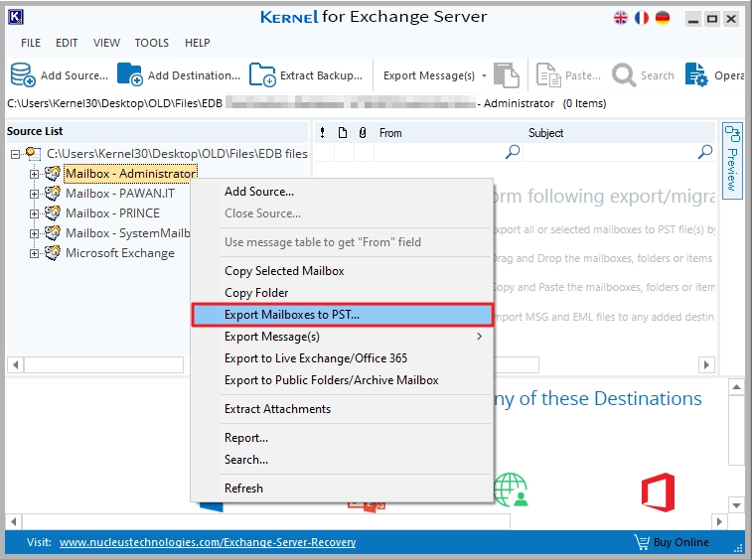Click the attachment paperclip column header
The image size is (752, 560).
tap(363, 133)
